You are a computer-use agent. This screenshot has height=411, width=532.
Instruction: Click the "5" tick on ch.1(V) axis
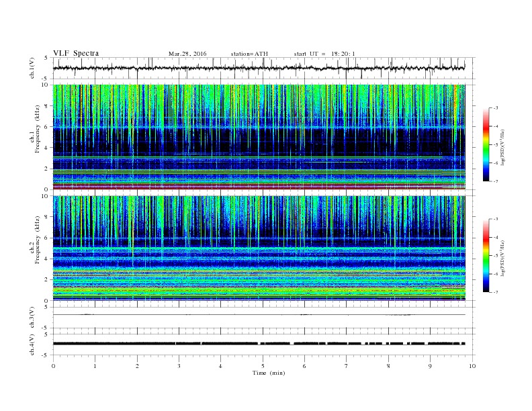click(x=46, y=58)
